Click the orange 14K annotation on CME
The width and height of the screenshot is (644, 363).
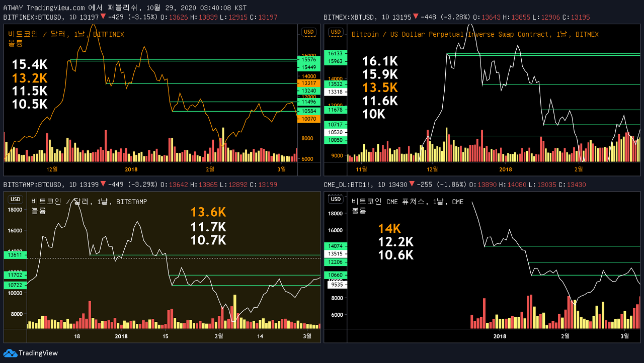389,229
